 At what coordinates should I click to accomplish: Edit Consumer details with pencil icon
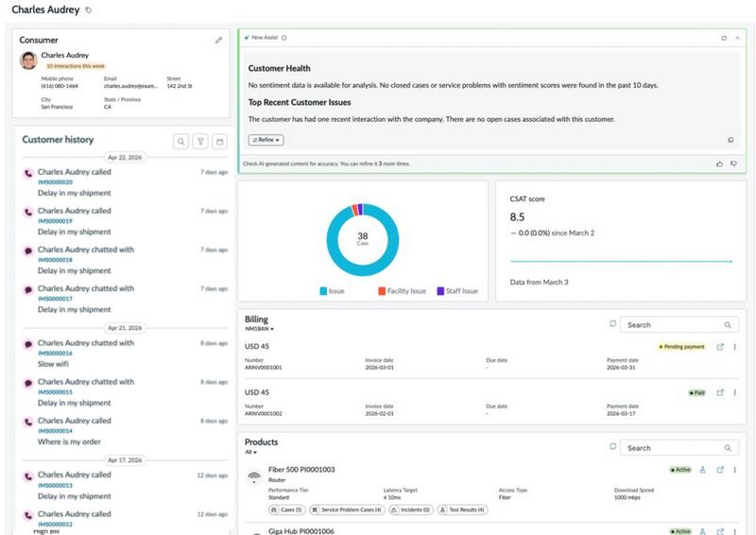tap(219, 40)
